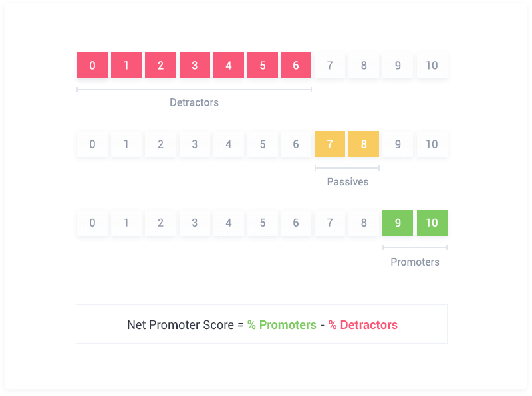
Task: Click the Detractors label under the first row
Action: (194, 102)
